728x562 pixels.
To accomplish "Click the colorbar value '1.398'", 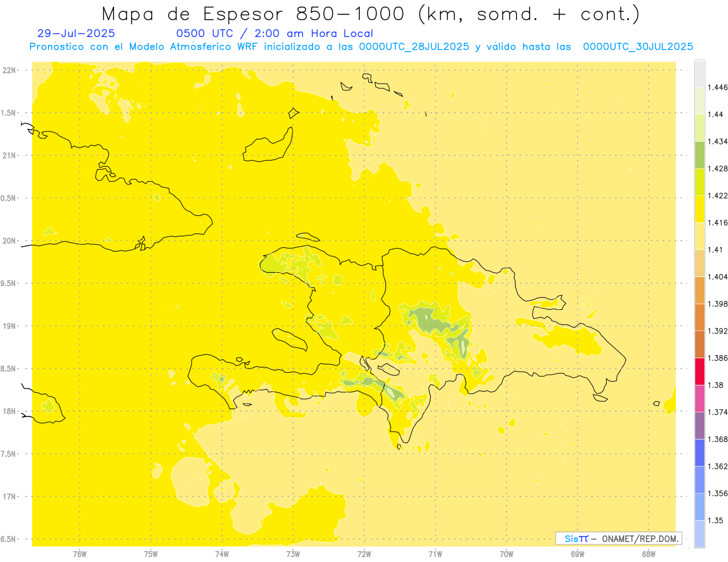I will pyautogui.click(x=718, y=304).
